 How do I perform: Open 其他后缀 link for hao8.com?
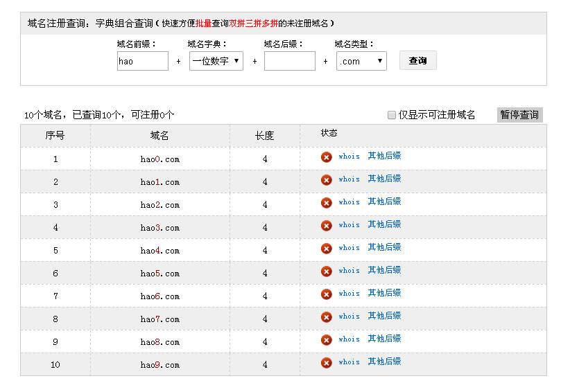pos(385,339)
